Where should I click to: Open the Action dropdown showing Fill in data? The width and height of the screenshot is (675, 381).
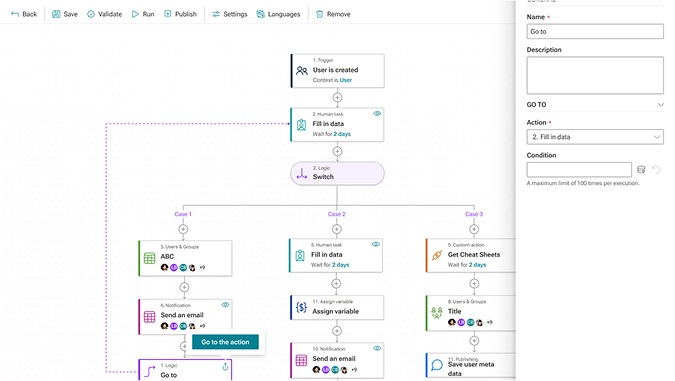click(595, 137)
